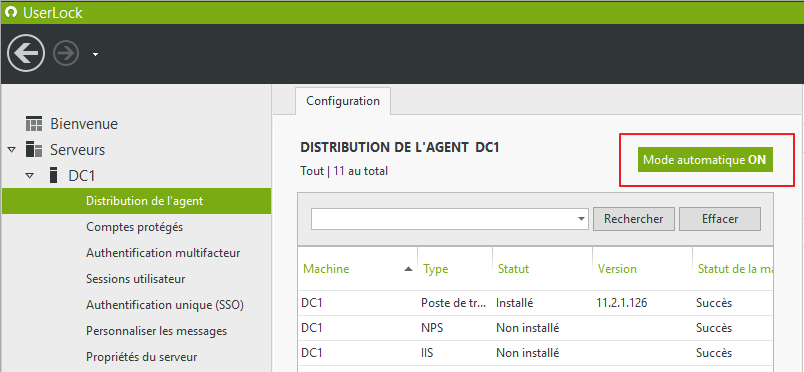Open Sessions utilisateur

pyautogui.click(x=135, y=279)
